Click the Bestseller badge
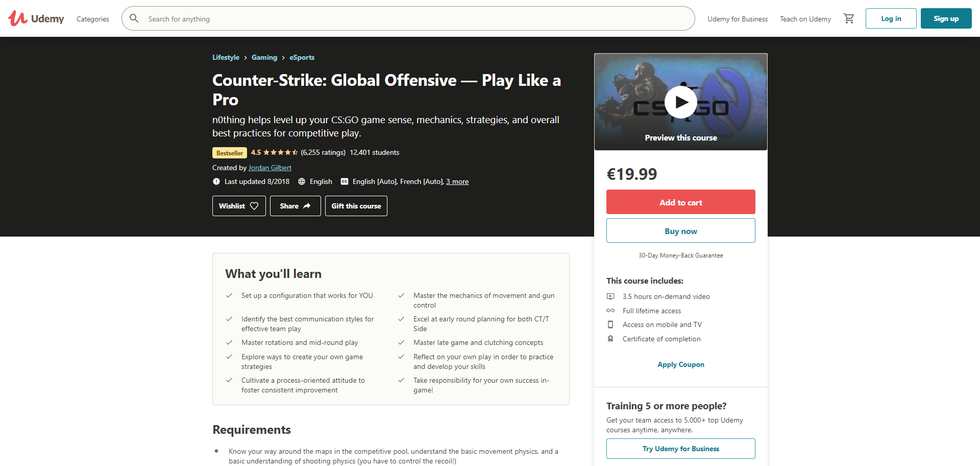Viewport: 980px width, 466px height. click(x=230, y=153)
